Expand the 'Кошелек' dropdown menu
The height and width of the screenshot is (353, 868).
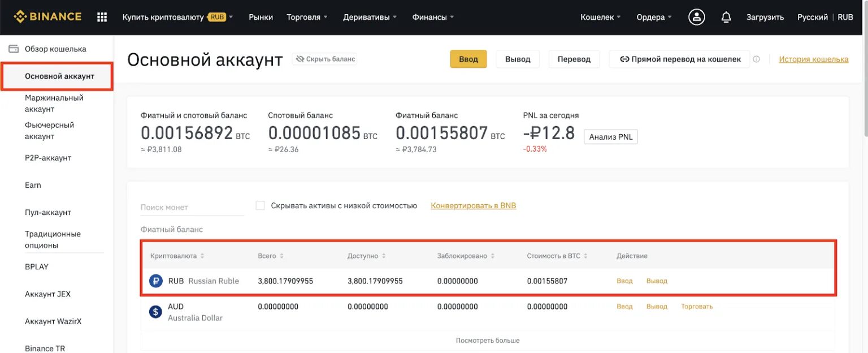pyautogui.click(x=600, y=17)
